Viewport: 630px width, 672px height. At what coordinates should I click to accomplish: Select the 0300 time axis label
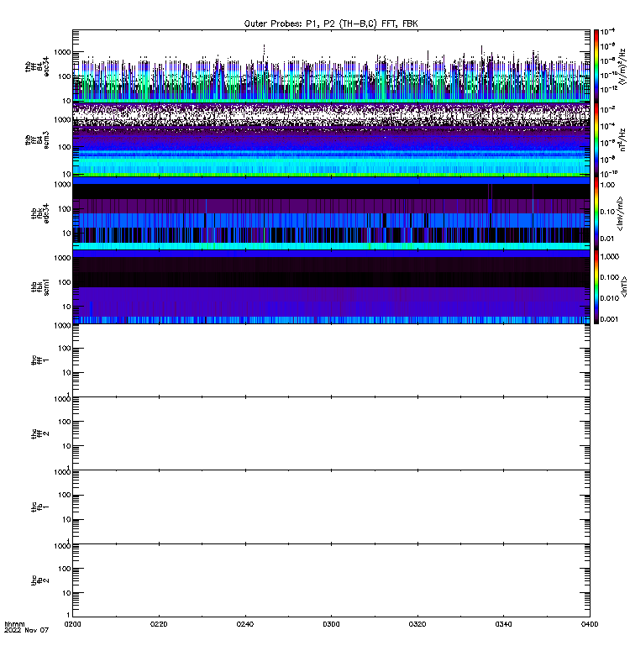[x=331, y=624]
